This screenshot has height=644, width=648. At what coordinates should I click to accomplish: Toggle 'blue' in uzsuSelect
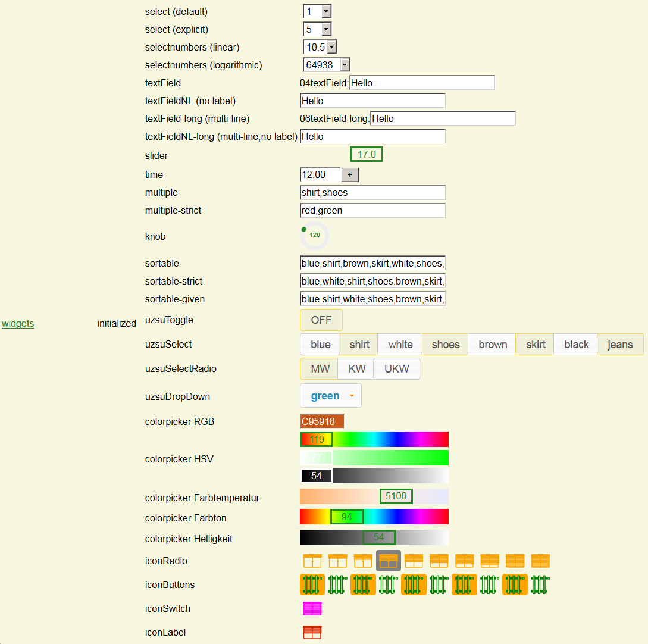tap(320, 345)
